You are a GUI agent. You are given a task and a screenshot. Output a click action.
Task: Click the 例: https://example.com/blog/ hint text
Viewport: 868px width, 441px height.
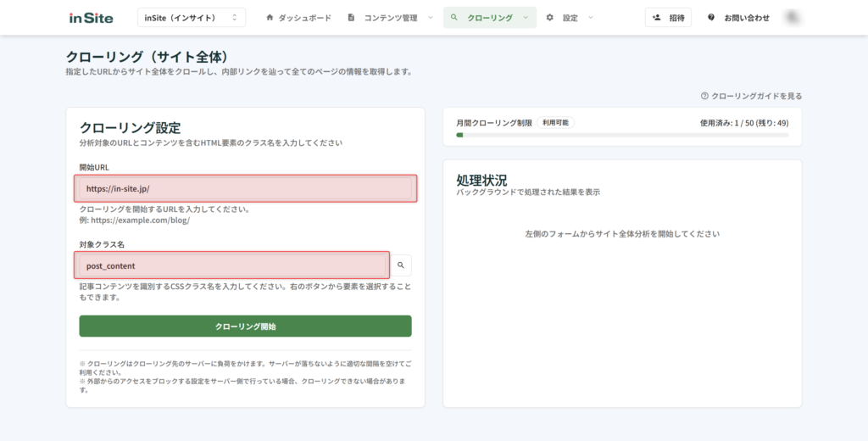point(135,220)
